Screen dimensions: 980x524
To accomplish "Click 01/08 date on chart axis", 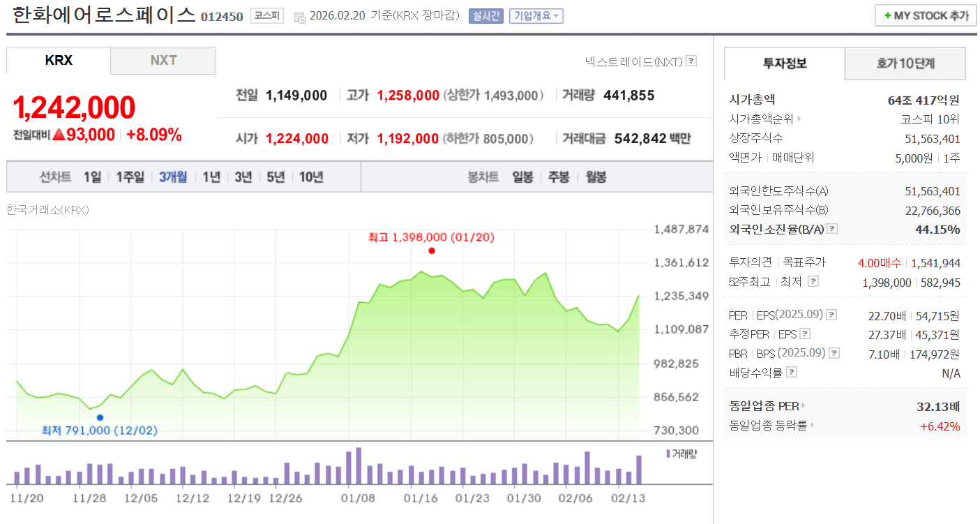I will pyautogui.click(x=358, y=498).
